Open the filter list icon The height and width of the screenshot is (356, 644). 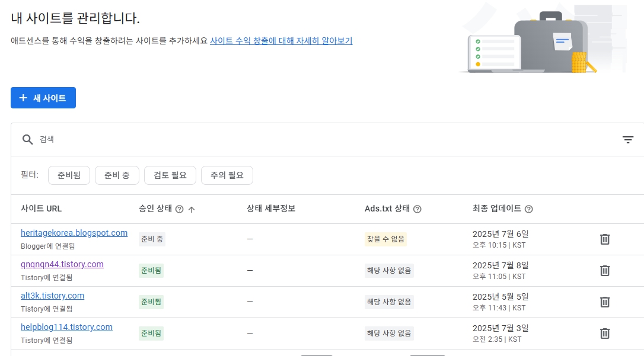click(x=627, y=140)
